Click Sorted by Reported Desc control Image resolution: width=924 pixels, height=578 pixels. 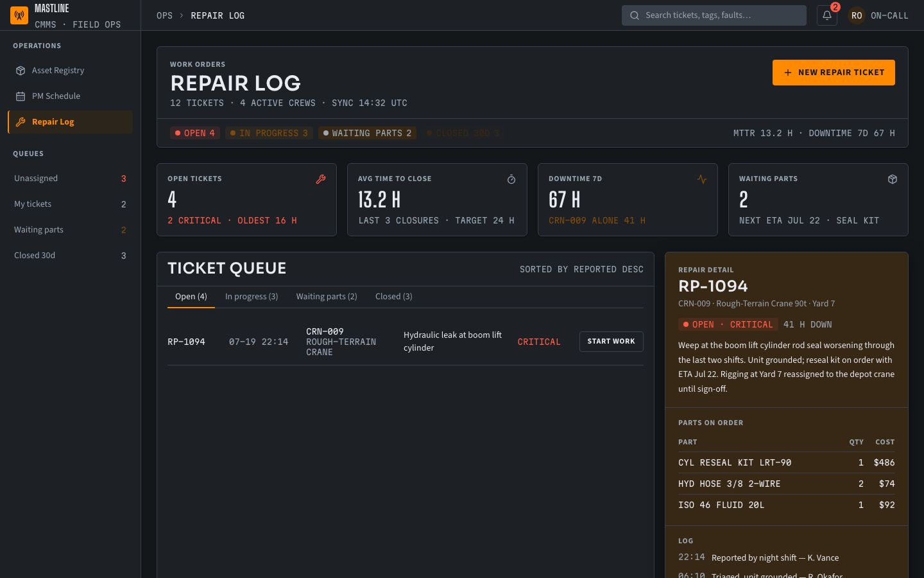pyautogui.click(x=581, y=269)
